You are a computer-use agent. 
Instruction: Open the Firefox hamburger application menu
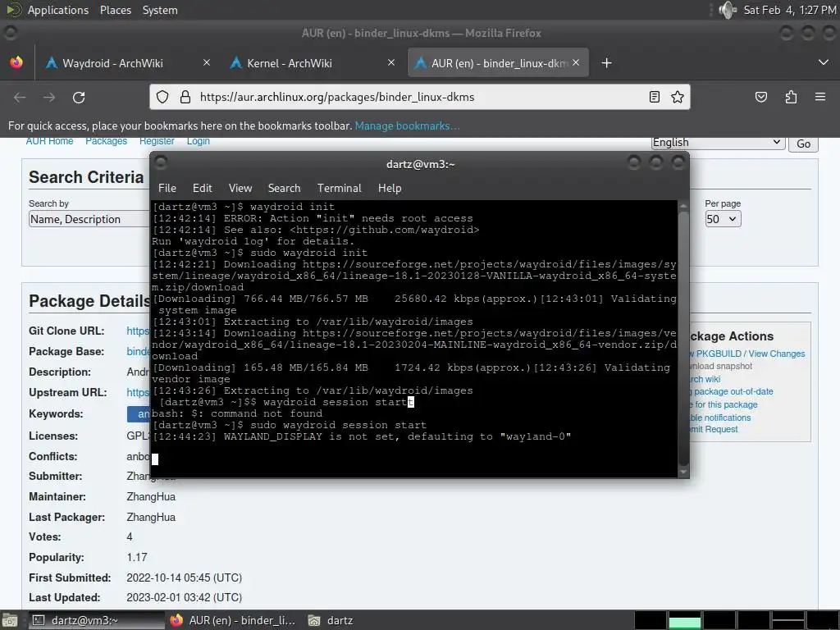click(820, 97)
